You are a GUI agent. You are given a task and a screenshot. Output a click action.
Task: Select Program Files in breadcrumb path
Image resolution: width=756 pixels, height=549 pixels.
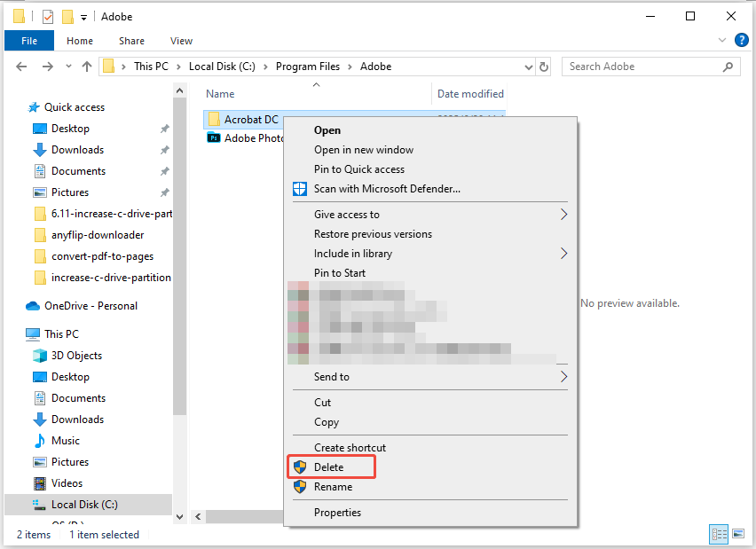tap(308, 67)
